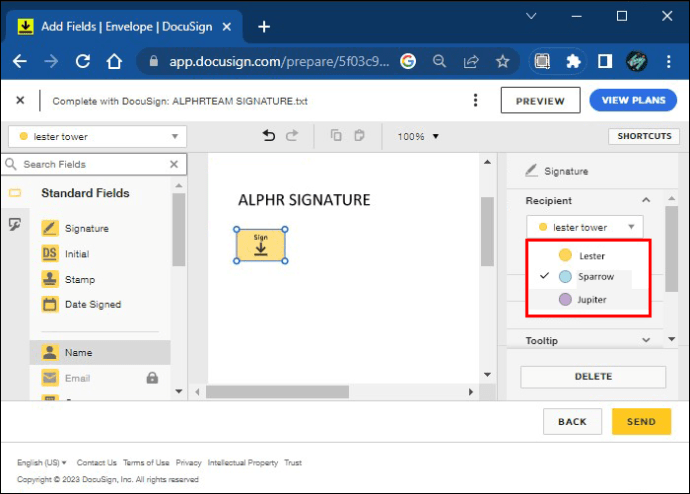Viewport: 690px width, 494px height.
Task: Click the Google icon in address bar
Action: coord(408,61)
